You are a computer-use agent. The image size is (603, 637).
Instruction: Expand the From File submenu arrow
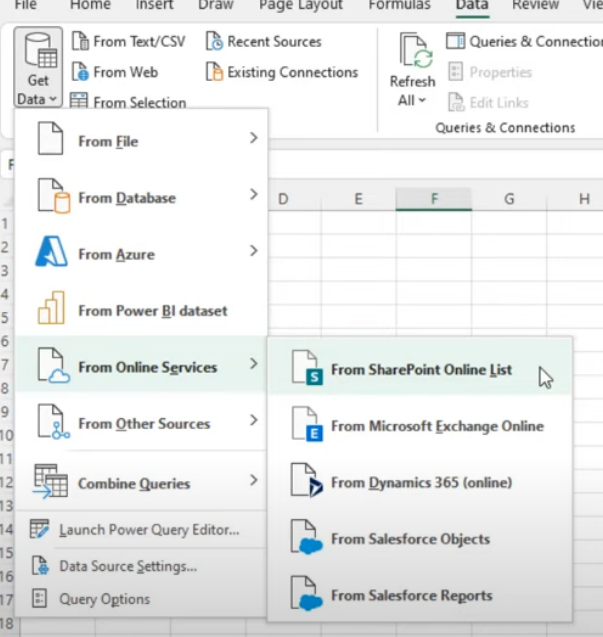(x=254, y=138)
